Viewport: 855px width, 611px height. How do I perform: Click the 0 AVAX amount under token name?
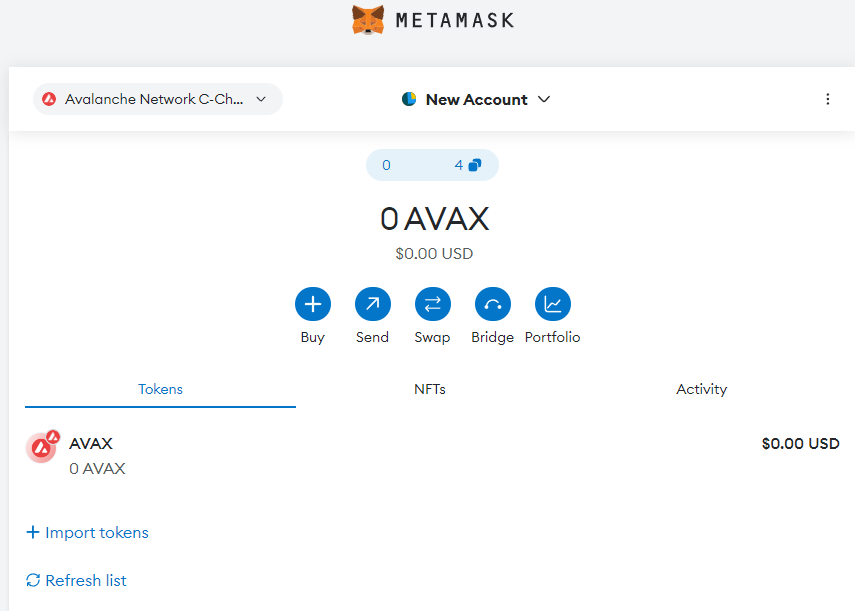coord(97,469)
